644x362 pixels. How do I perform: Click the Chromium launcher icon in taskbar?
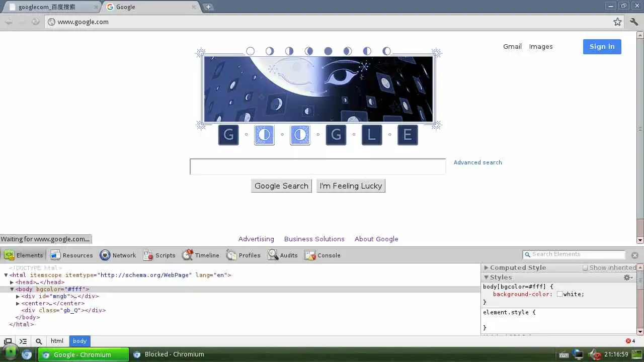click(x=27, y=354)
